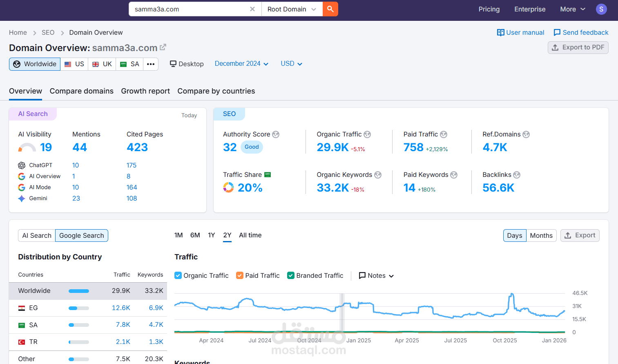Go to Home breadcrumb

coord(18,32)
